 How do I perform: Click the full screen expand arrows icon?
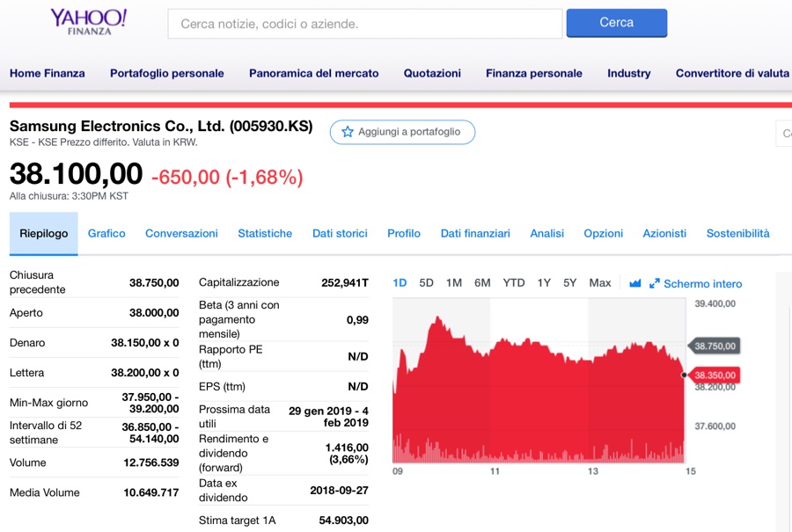coord(655,284)
